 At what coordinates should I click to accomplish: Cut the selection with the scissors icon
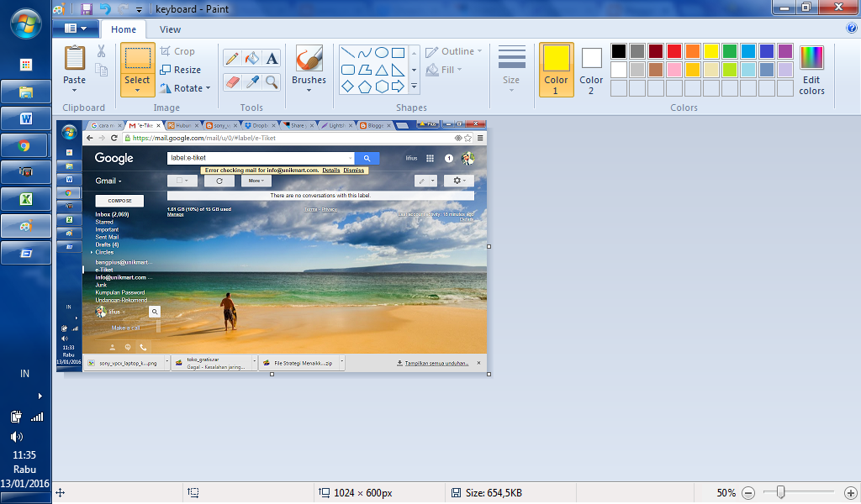[x=101, y=51]
